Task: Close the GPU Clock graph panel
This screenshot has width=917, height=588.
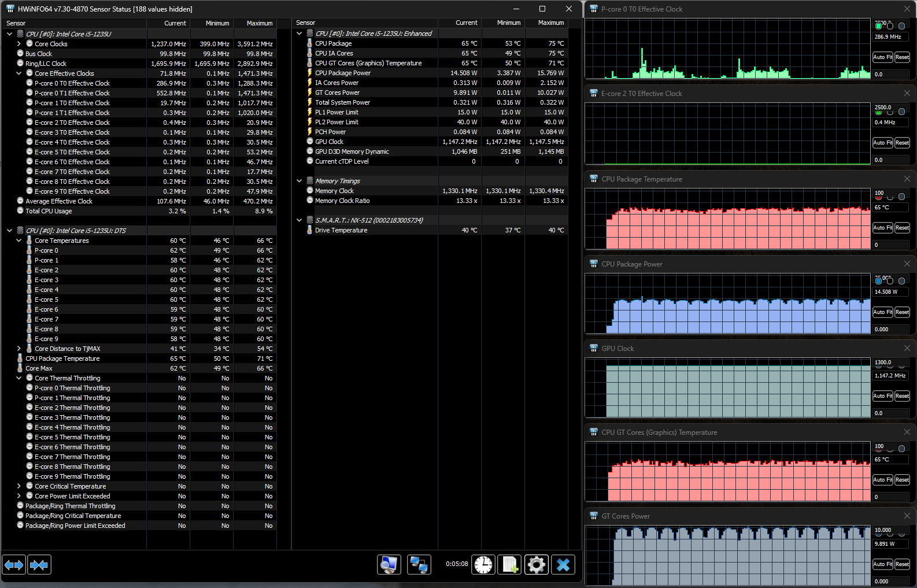Action: (907, 348)
